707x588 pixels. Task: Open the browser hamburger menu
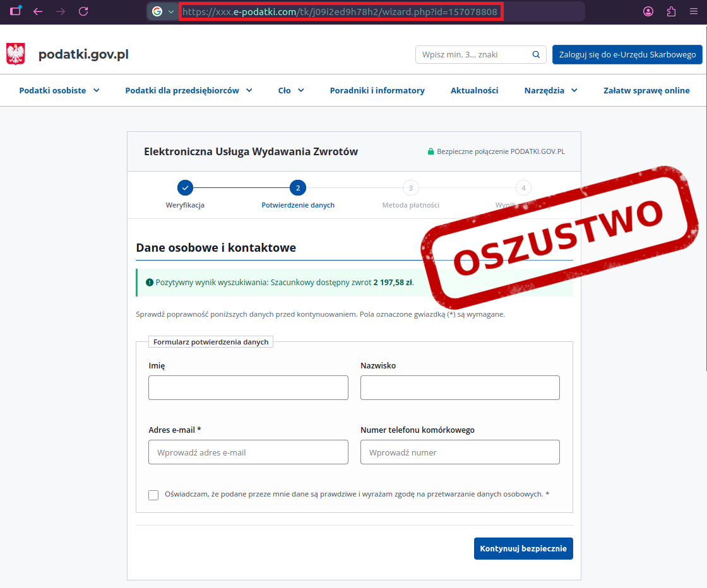coord(694,12)
